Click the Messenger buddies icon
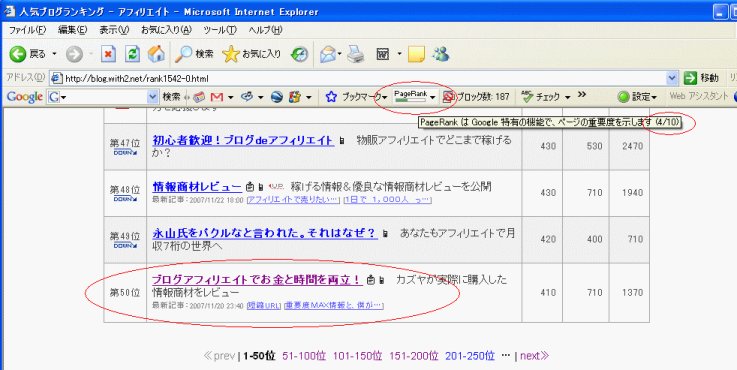Image resolution: width=737 pixels, height=370 pixels. pyautogui.click(x=441, y=55)
